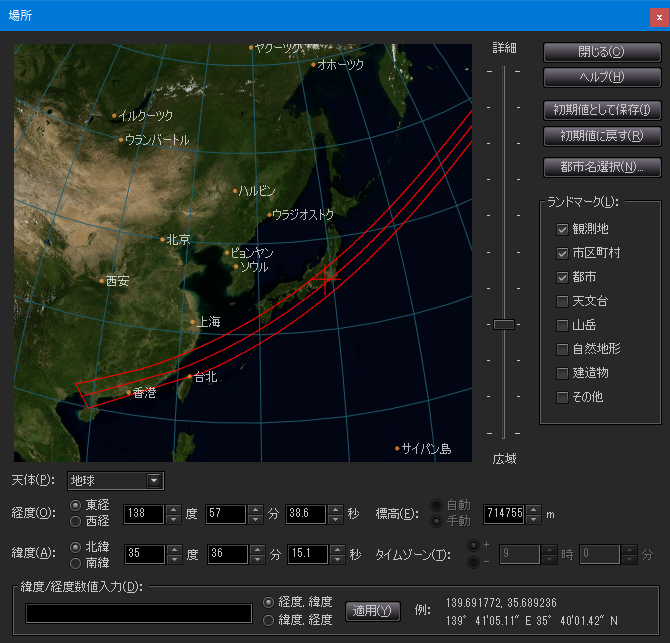Click the 標高 elevation field 714755
This screenshot has height=643, width=670.
tap(504, 514)
